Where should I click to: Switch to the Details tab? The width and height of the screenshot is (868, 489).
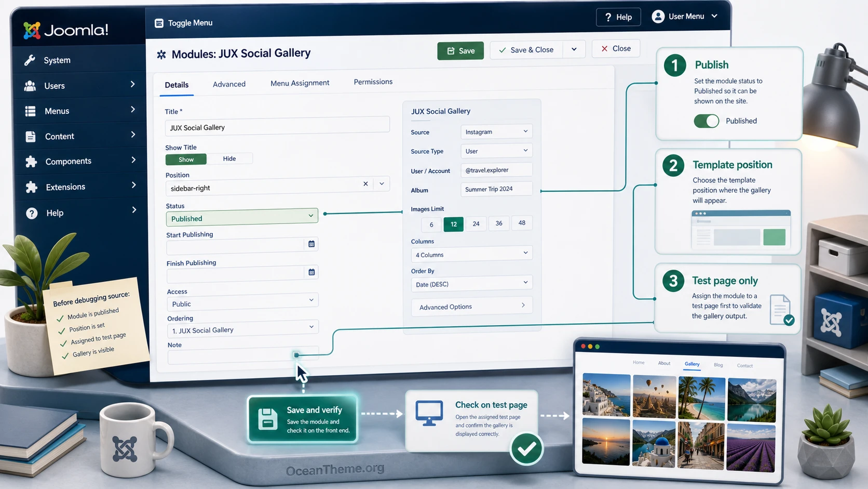point(177,85)
